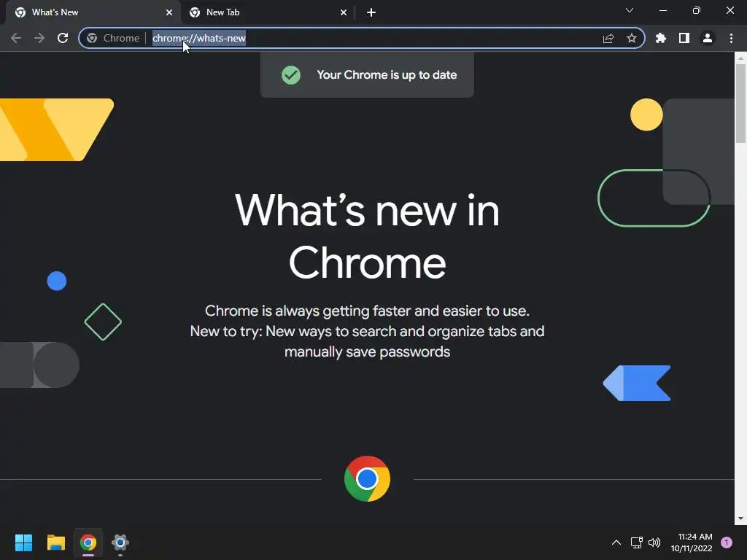Click the "What's new in Chrome" heading
Viewport: 747px width, 560px height.
(367, 236)
